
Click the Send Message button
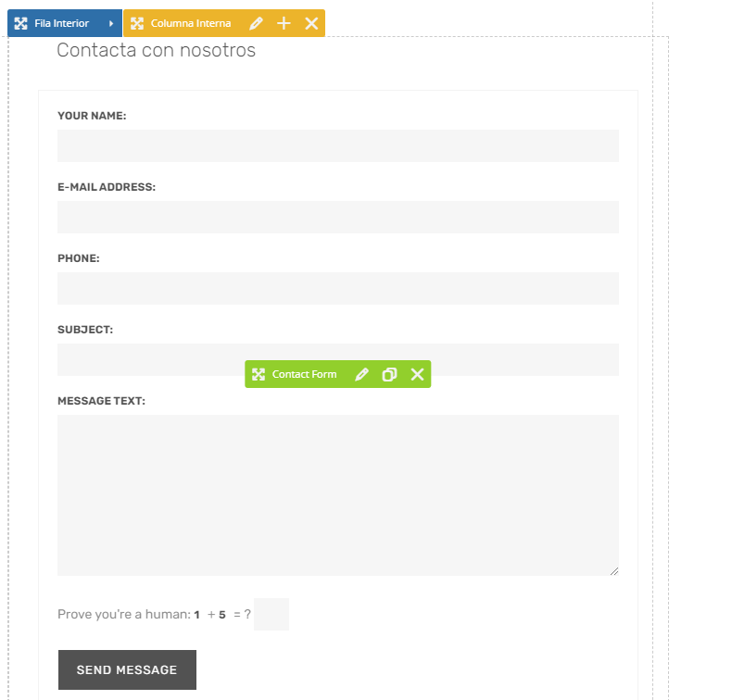click(127, 669)
